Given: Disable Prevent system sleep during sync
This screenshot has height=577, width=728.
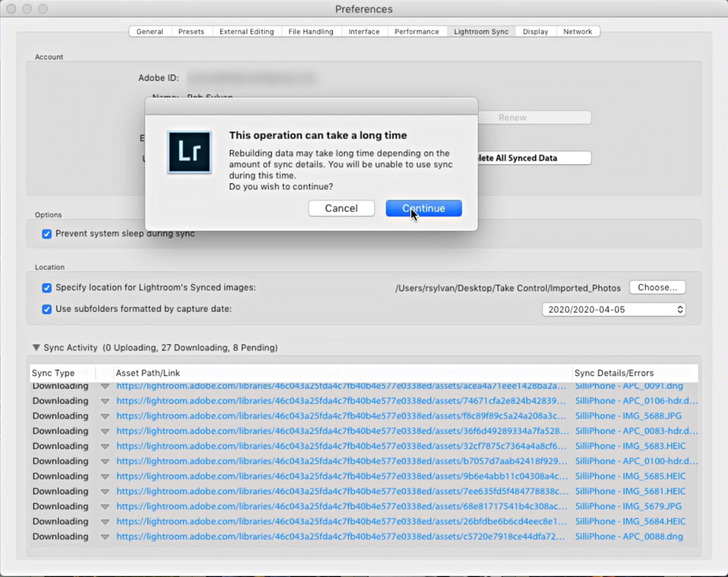Looking at the screenshot, I should click(46, 233).
